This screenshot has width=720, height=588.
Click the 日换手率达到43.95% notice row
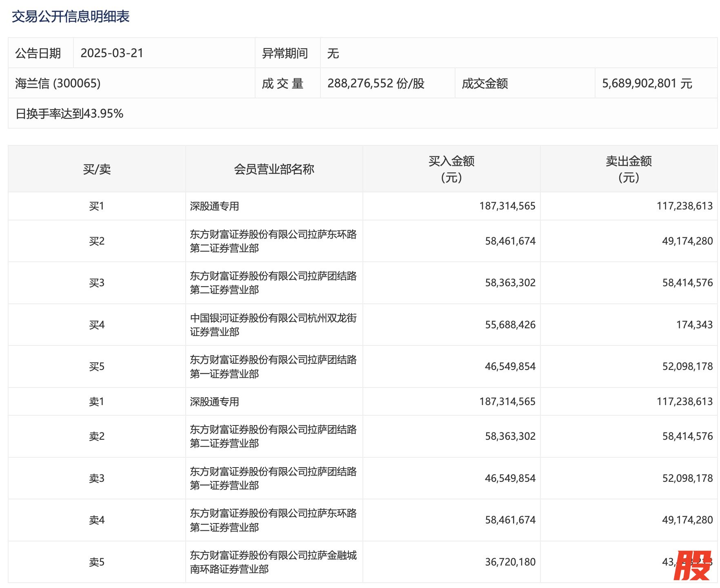[69, 114]
